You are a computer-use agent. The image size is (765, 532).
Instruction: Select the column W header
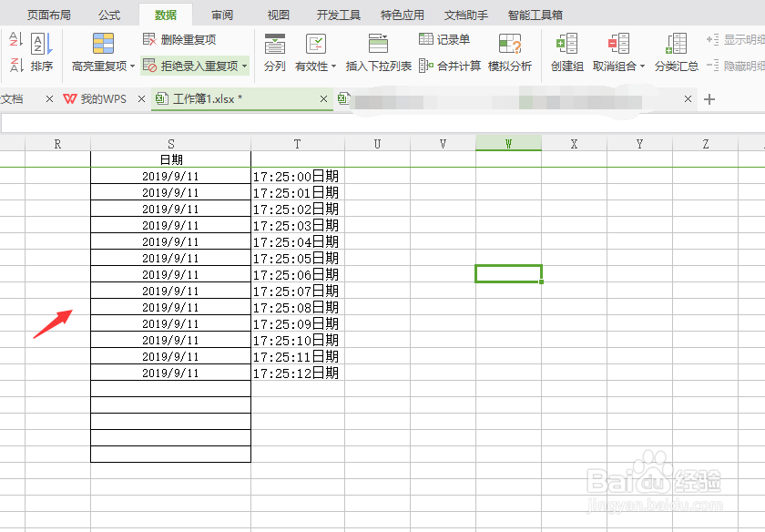point(508,143)
